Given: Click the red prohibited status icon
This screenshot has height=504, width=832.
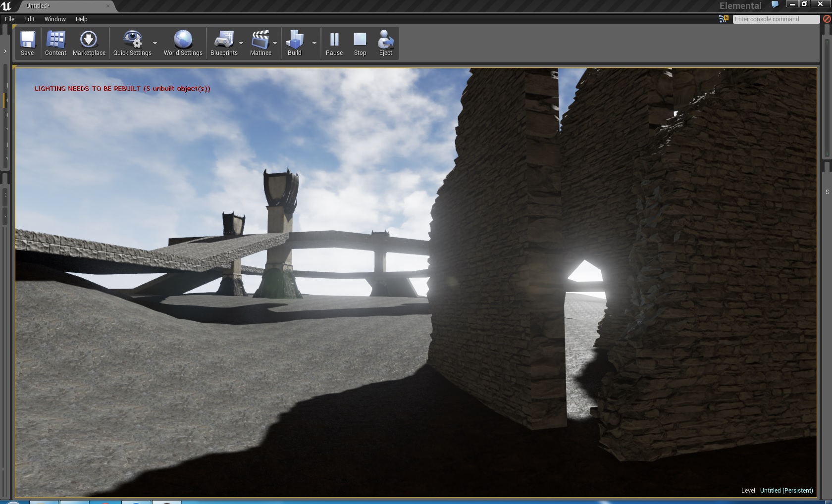Looking at the screenshot, I should (827, 19).
